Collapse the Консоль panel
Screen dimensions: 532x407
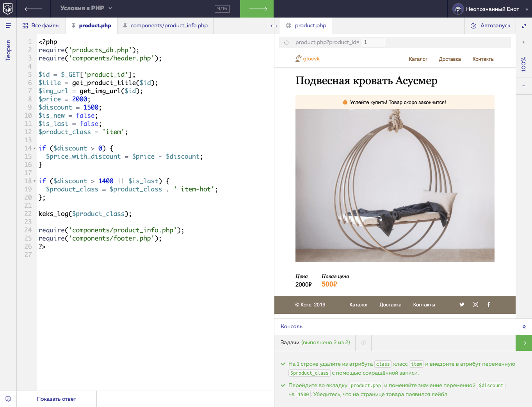(x=524, y=327)
